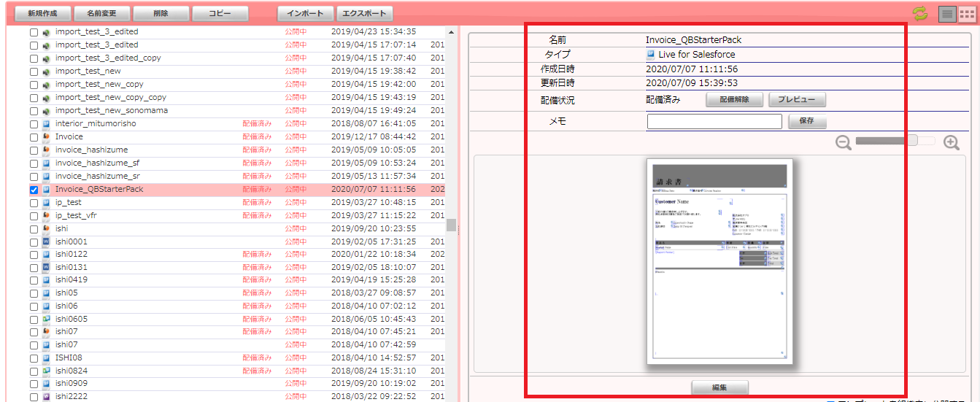Click the file icon beside ishi0605

click(45, 319)
